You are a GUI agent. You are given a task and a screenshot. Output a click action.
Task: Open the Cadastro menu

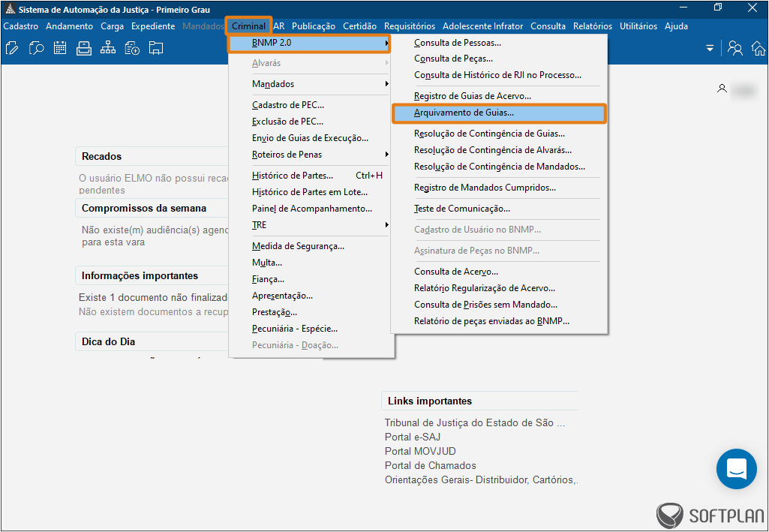click(20, 26)
